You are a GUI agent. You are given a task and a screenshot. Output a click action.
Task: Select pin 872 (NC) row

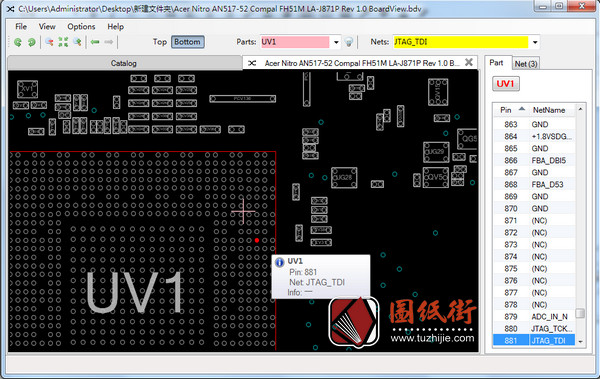click(534, 232)
